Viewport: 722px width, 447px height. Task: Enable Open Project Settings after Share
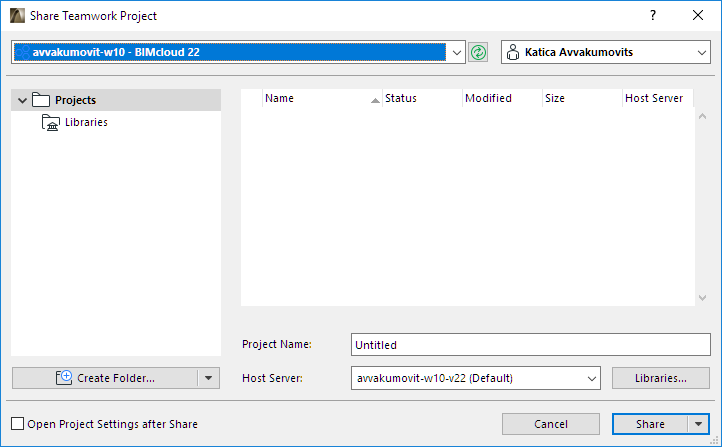[17, 424]
